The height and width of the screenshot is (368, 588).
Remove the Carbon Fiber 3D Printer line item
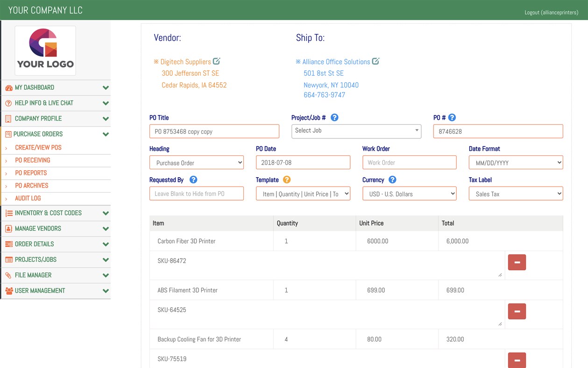[517, 262]
